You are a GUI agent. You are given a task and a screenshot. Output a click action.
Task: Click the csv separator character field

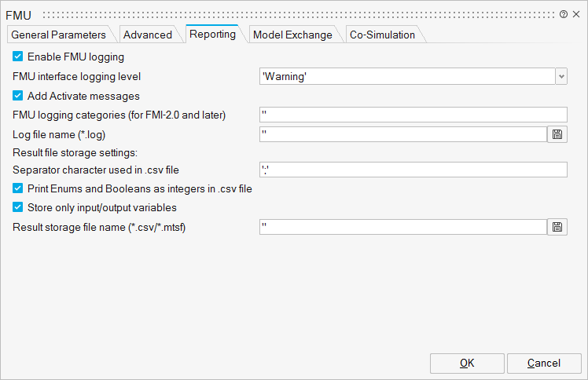point(413,170)
